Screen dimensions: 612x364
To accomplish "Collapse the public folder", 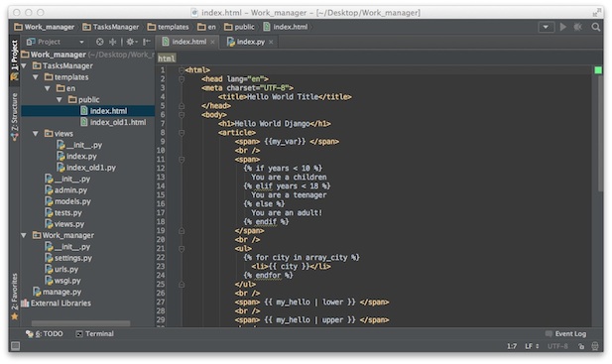I will click(59, 100).
